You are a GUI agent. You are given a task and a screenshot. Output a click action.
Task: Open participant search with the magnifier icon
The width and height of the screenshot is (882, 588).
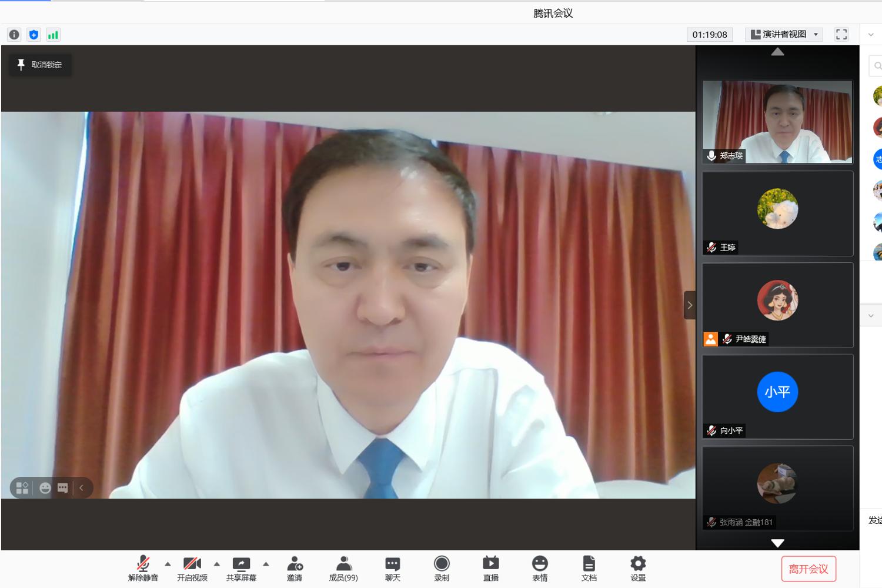pyautogui.click(x=877, y=65)
